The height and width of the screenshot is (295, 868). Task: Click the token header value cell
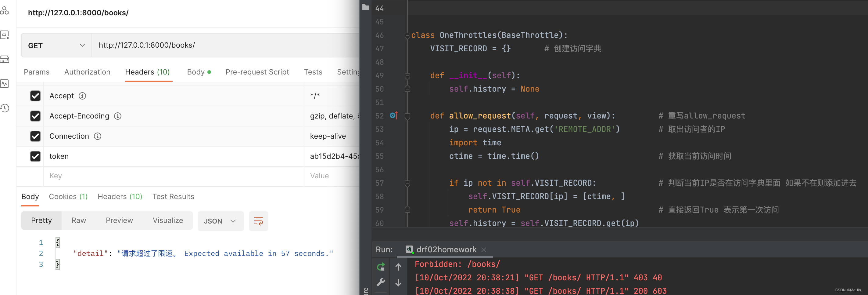click(332, 156)
